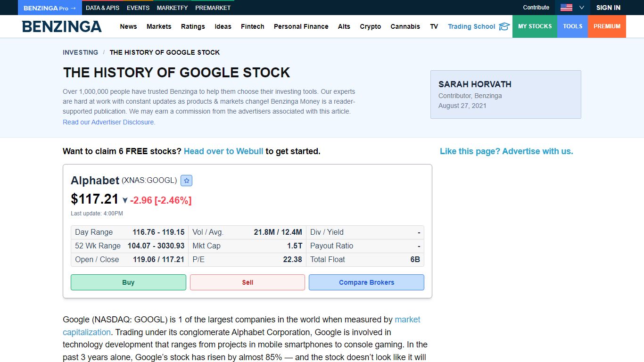Open Premarket section

(x=213, y=8)
